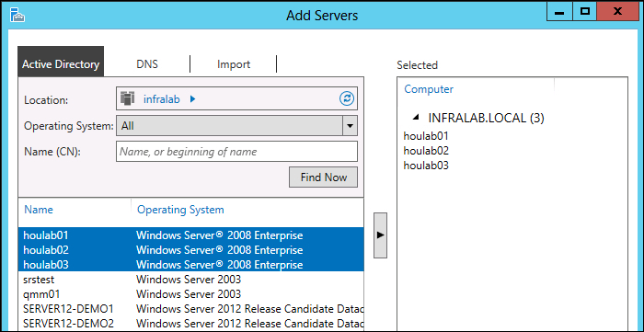Click Windows Server 2003 cell for srstest
This screenshot has width=644, height=332.
[x=189, y=280]
